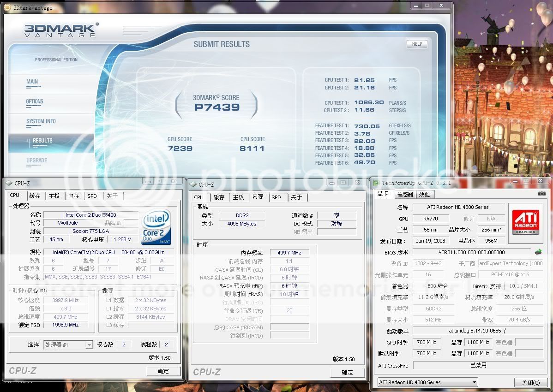Switch to SPD tab in middle CPU-Z
This screenshot has height=392, width=553.
(x=276, y=197)
